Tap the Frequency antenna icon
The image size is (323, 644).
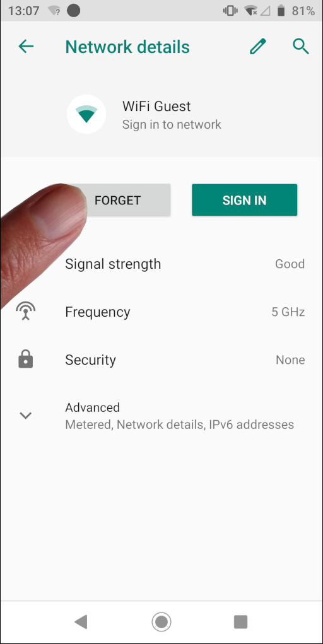[x=25, y=312]
